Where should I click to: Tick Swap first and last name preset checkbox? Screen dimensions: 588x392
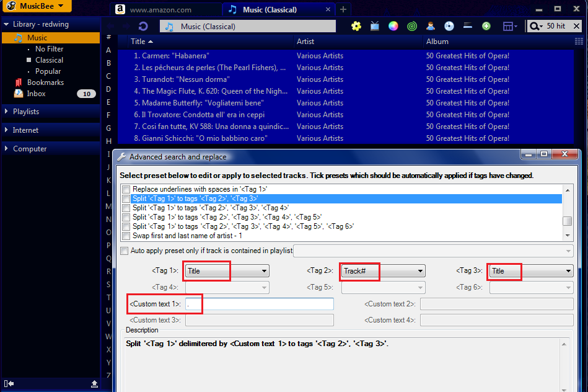point(126,236)
